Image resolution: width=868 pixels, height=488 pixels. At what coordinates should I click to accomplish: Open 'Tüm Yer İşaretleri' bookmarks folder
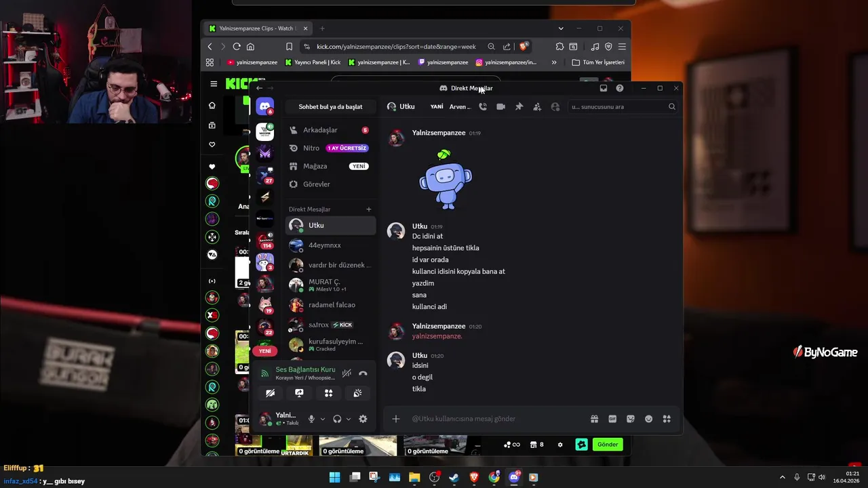click(598, 62)
